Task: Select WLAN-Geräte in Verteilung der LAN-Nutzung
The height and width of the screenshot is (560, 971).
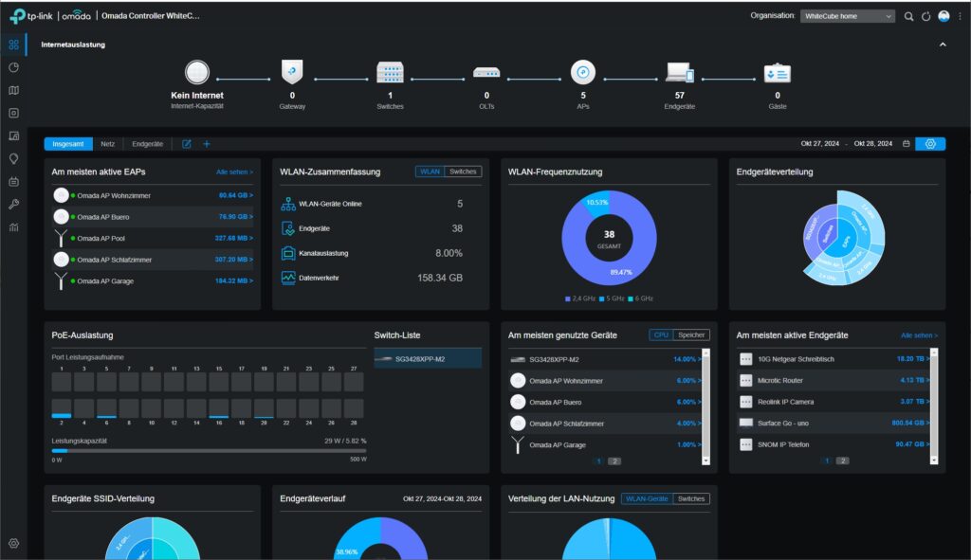Action: [x=647, y=498]
